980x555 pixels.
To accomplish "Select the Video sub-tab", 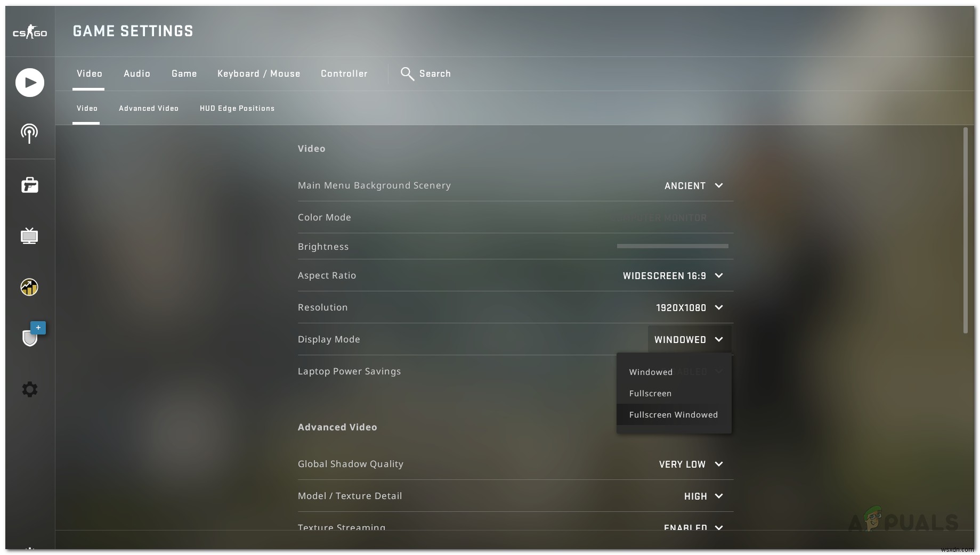I will [x=87, y=108].
